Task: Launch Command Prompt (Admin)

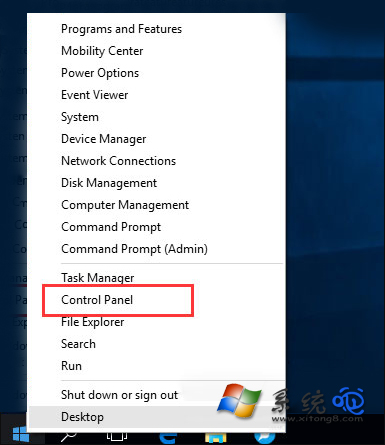Action: pos(156,249)
